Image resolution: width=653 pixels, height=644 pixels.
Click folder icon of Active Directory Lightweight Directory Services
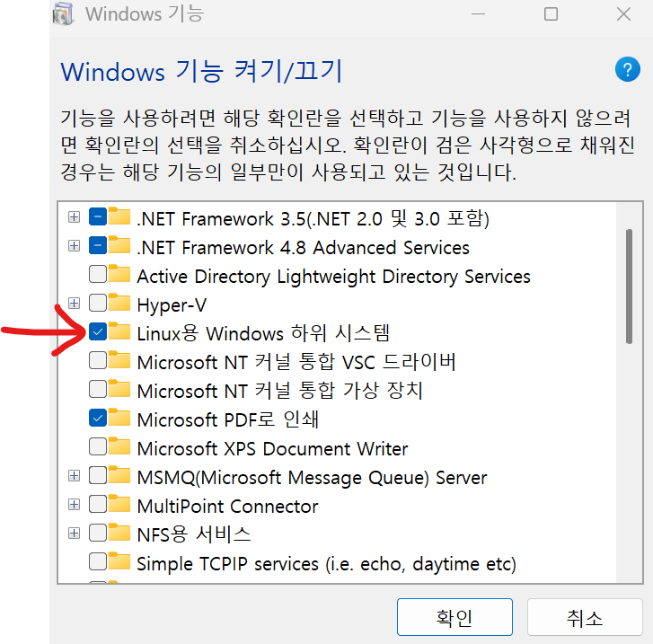119,274
